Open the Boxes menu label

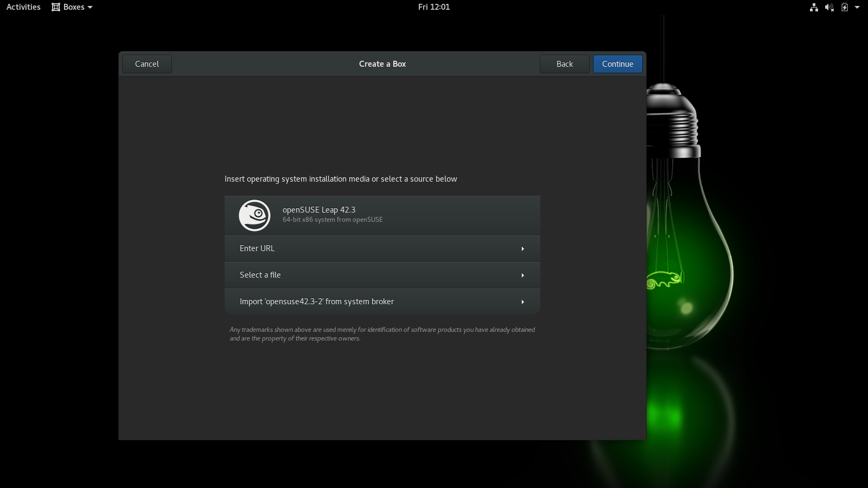(x=74, y=7)
